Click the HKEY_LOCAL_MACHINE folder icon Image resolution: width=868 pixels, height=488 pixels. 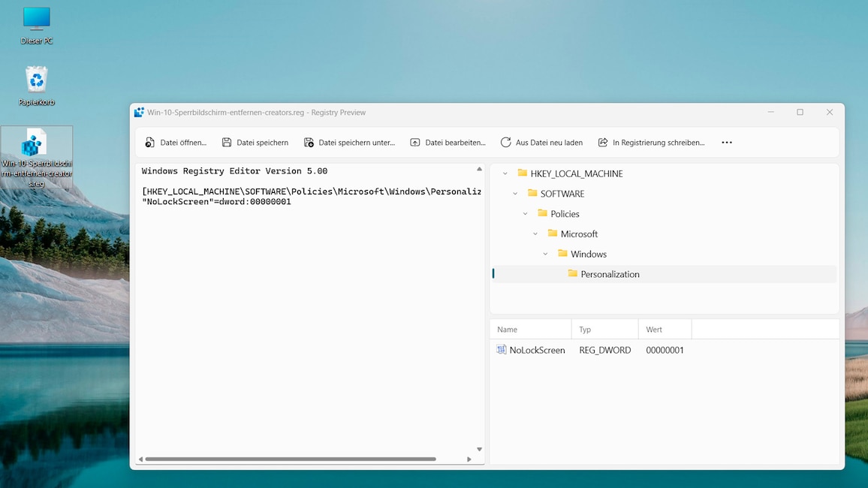[522, 173]
